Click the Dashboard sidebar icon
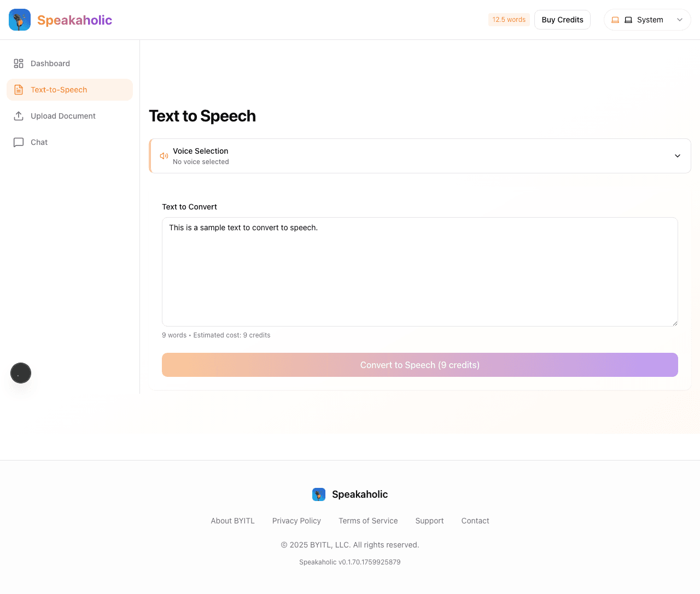The height and width of the screenshot is (594, 700). point(18,63)
